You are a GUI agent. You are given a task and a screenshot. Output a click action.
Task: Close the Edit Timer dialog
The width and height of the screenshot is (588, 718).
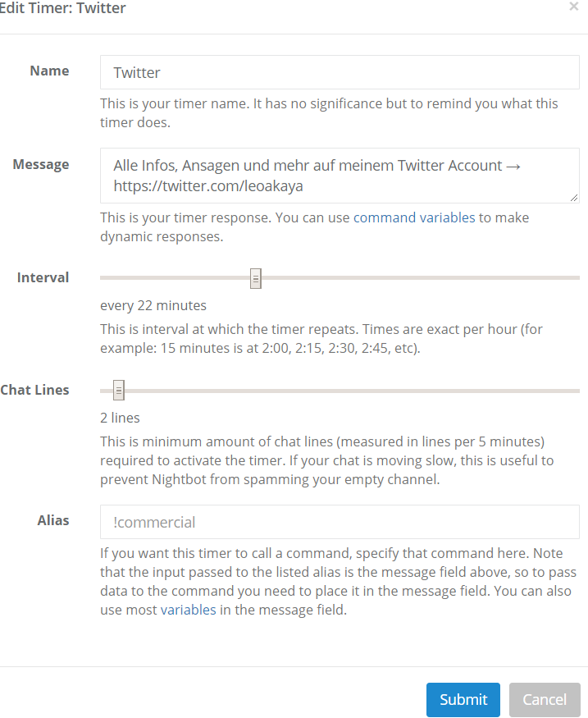pos(574,7)
